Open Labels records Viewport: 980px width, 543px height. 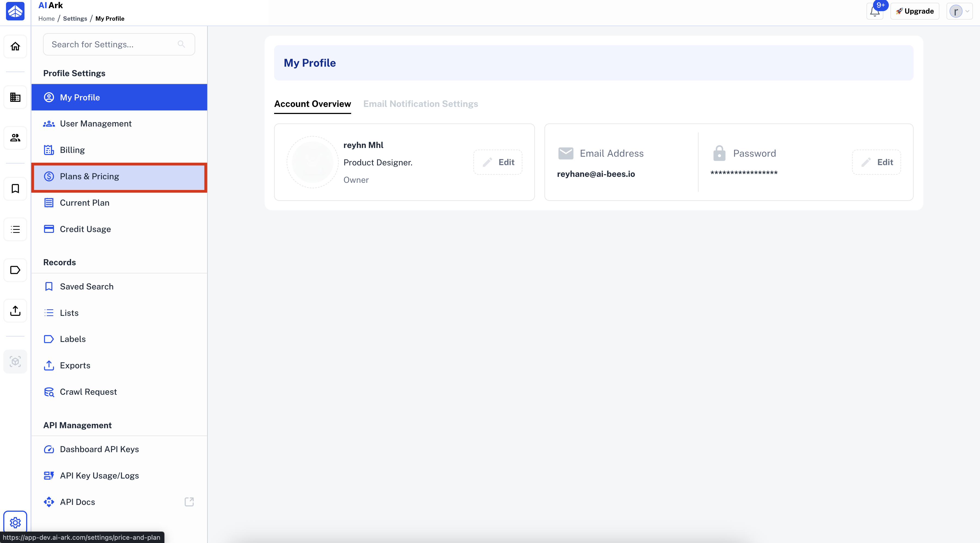(119, 339)
